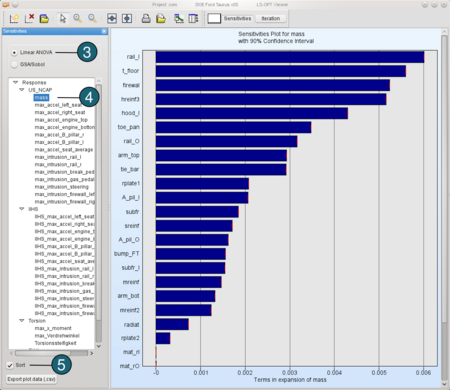Select the GSA/Sobol radio button

point(14,64)
